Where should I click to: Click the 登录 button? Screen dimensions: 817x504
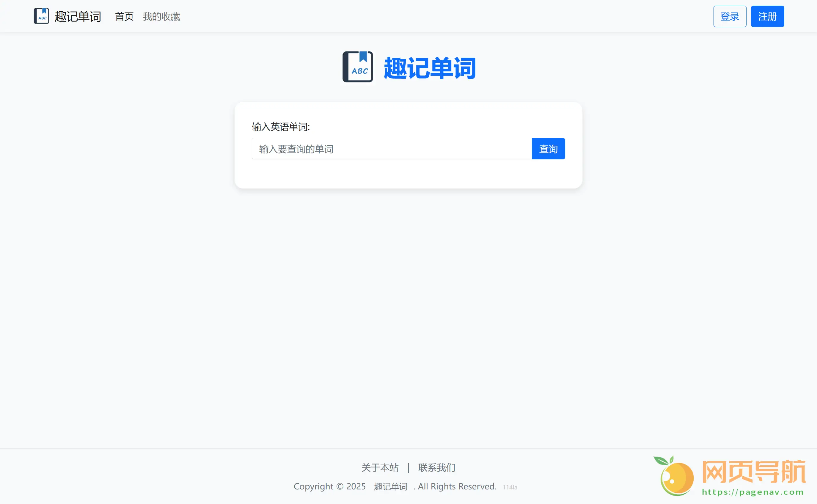(x=730, y=16)
